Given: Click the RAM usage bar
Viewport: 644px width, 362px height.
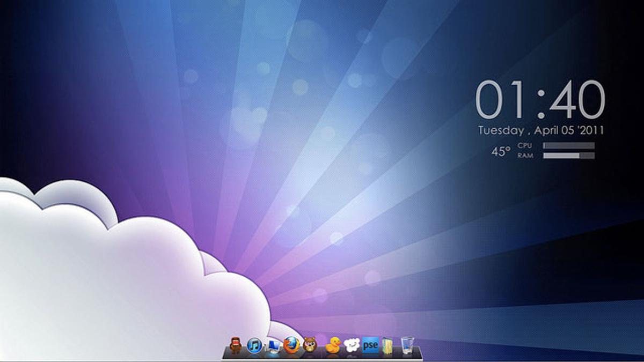Looking at the screenshot, I should [569, 156].
